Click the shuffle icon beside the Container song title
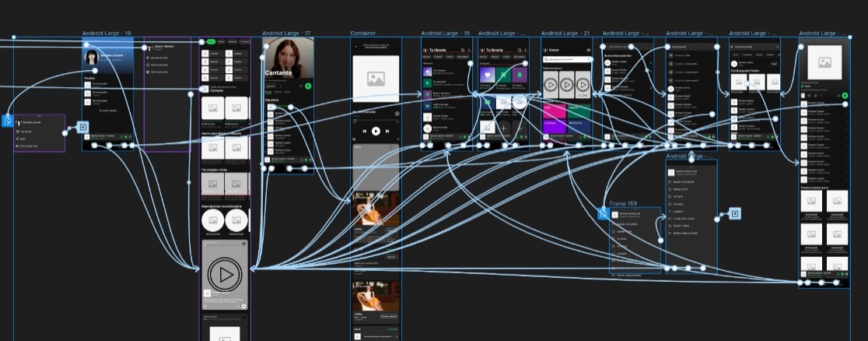This screenshot has width=868, height=341. [x=397, y=113]
